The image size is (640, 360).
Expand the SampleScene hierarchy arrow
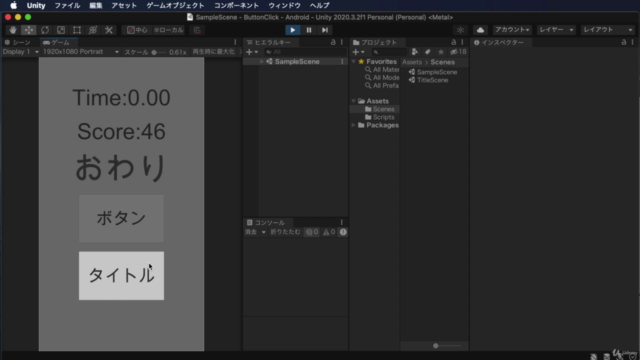[x=261, y=62]
